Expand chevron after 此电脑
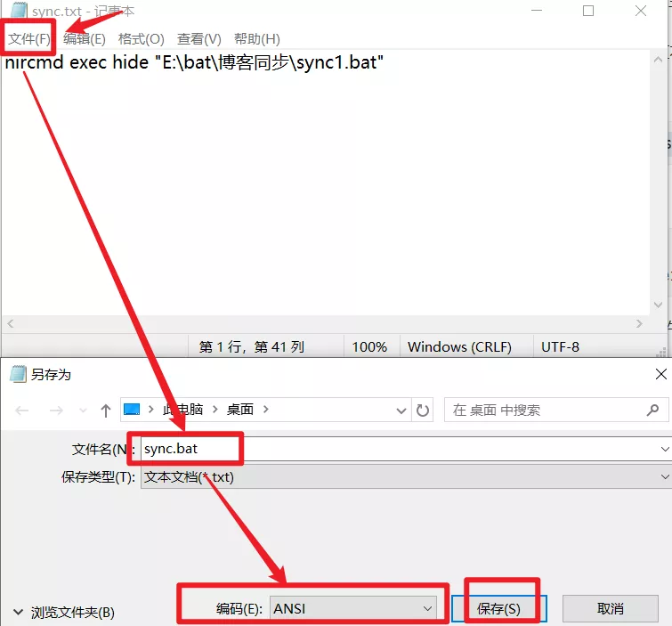 [x=215, y=410]
